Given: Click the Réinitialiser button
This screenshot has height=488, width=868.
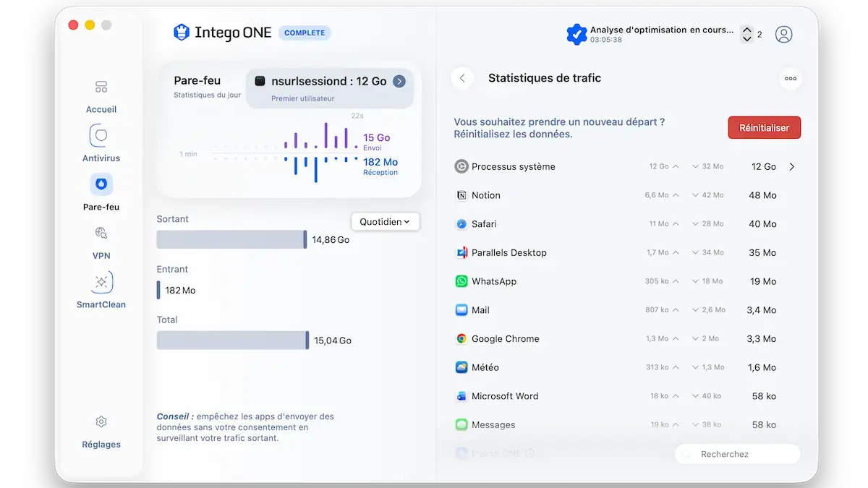Looking at the screenshot, I should point(764,128).
